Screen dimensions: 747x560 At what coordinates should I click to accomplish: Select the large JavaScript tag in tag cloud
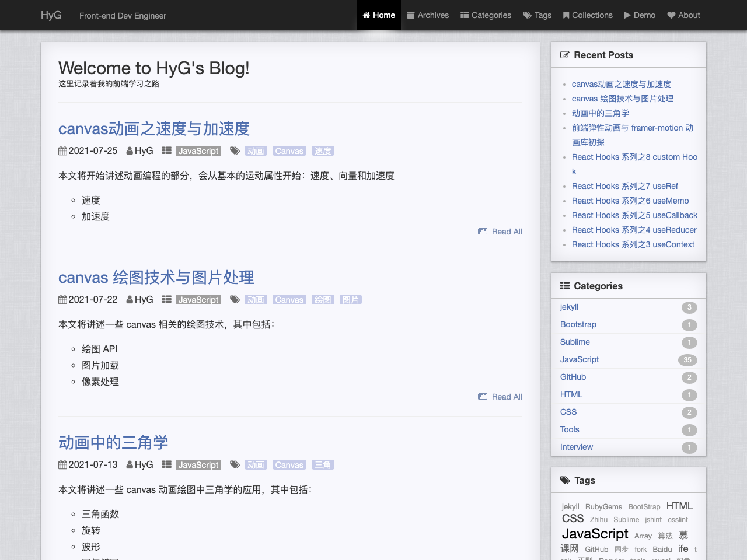click(x=595, y=534)
